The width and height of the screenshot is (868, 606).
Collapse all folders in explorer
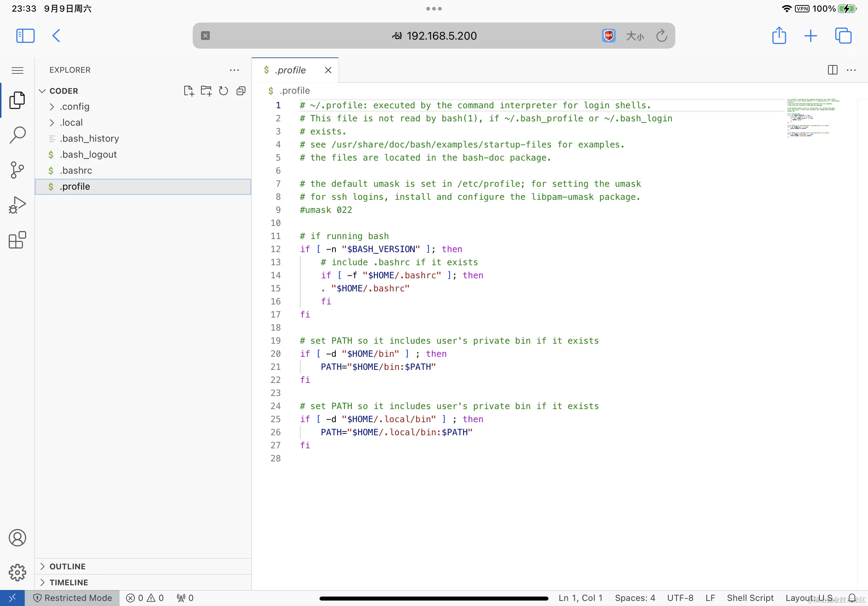[241, 91]
